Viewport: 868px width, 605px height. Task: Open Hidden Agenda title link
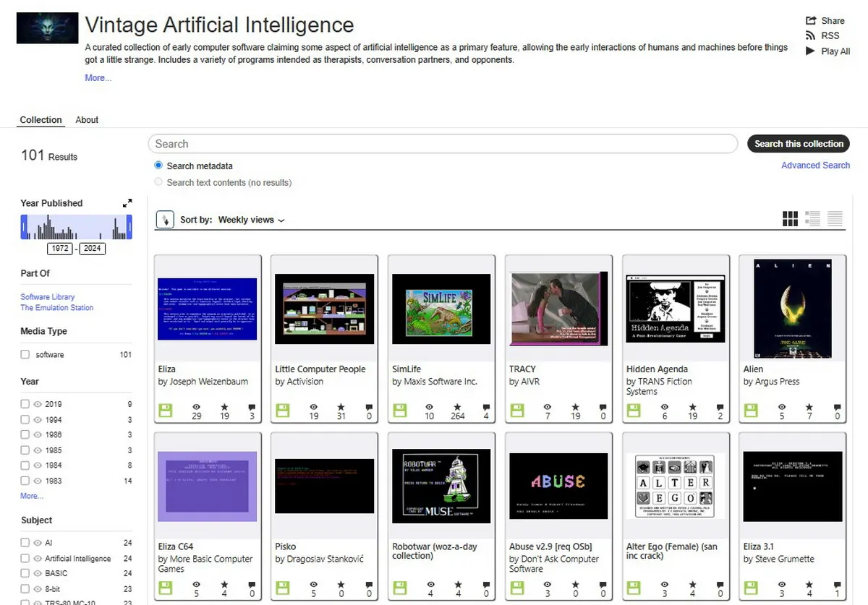click(657, 369)
